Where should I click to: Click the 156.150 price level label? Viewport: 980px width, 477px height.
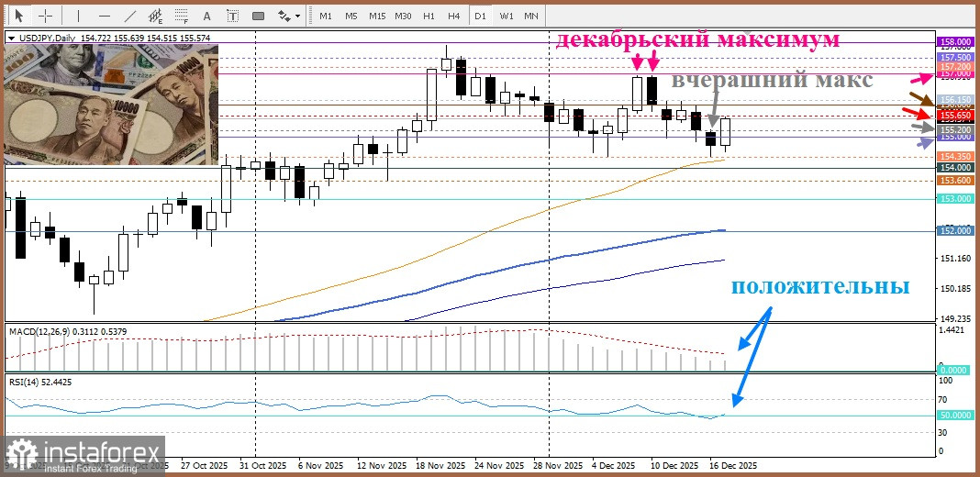955,99
